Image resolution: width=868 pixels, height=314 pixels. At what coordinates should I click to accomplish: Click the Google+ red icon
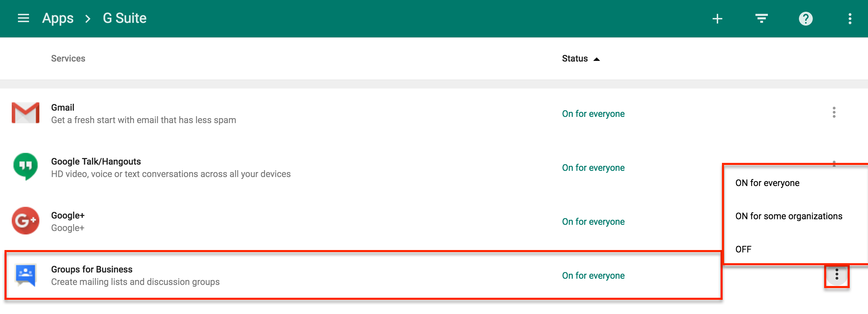coord(26,221)
